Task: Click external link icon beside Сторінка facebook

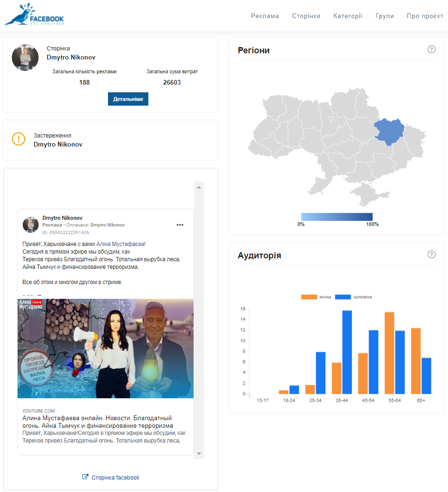Action: point(85,477)
